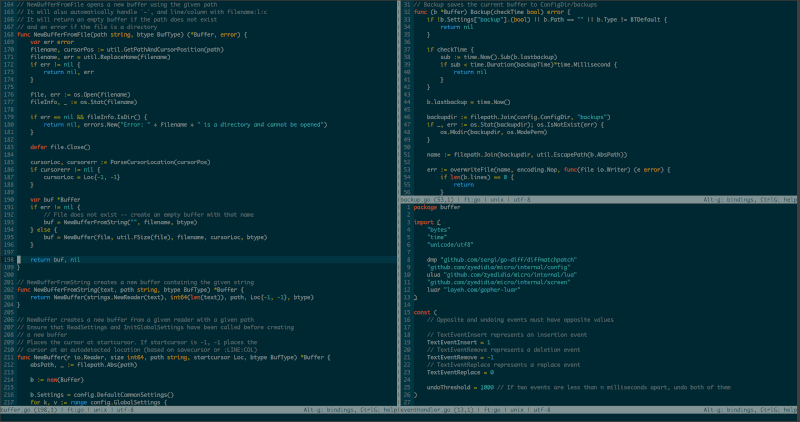Click the 'TextEventReplace = 0' line
Viewport: 800px width, 422px height.
pyautogui.click(x=460, y=373)
